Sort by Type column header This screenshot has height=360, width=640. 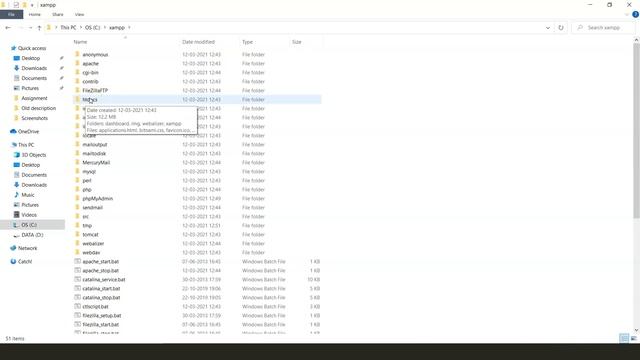pos(247,42)
